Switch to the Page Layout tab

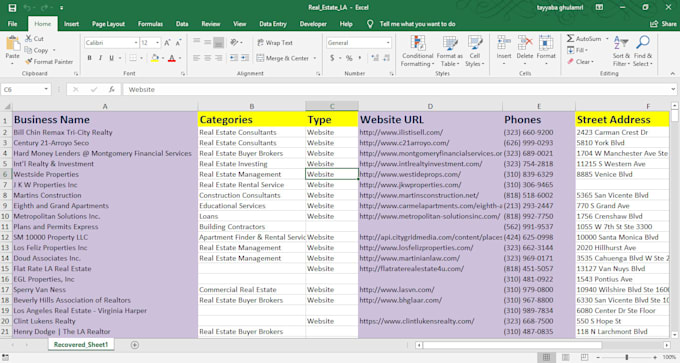click(108, 24)
